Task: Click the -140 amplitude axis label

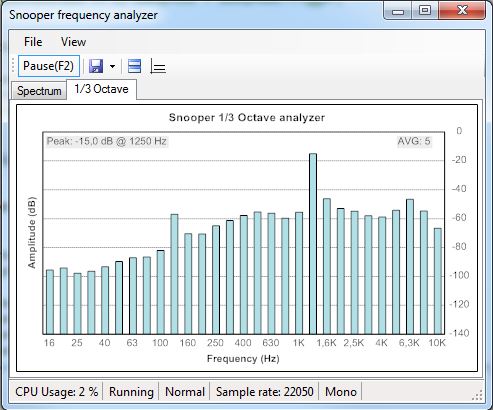Action: 459,333
